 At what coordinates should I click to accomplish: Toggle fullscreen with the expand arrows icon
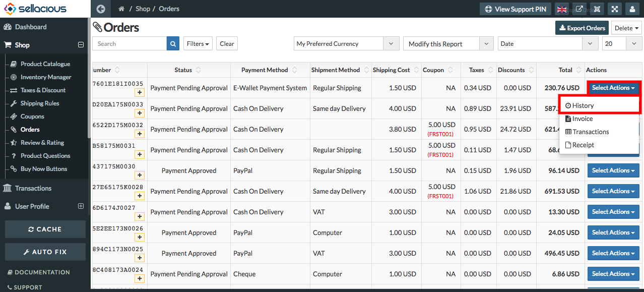[614, 9]
